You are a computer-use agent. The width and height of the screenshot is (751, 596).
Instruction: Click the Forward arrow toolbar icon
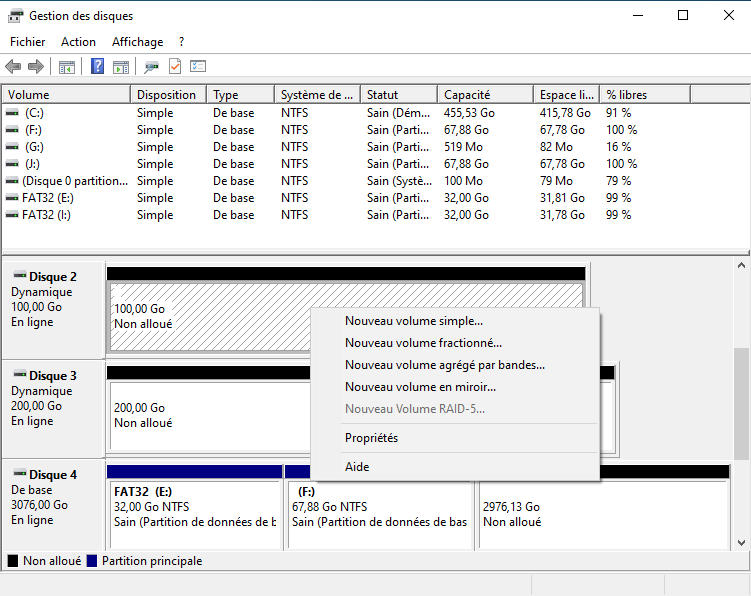36,67
